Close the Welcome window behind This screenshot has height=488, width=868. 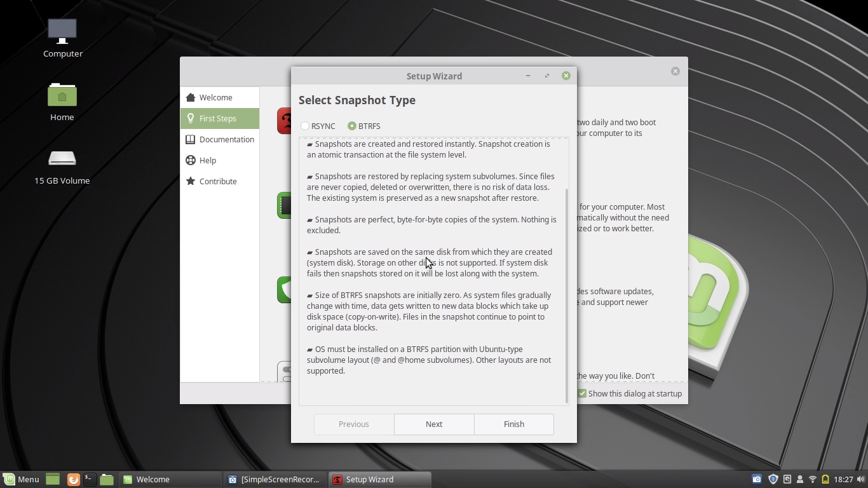click(x=675, y=71)
